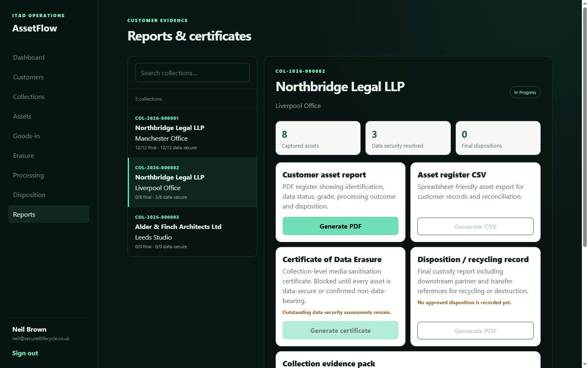
Task: Focus the Search collections field
Action: (192, 73)
